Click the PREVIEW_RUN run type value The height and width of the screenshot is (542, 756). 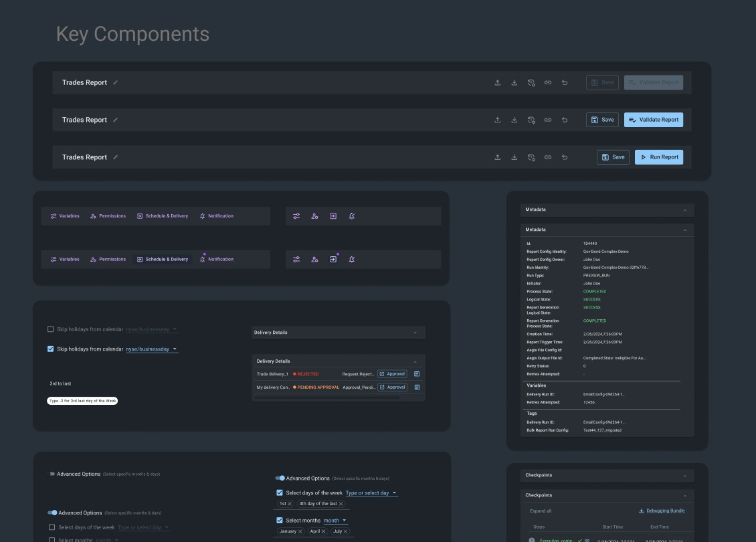(596, 275)
